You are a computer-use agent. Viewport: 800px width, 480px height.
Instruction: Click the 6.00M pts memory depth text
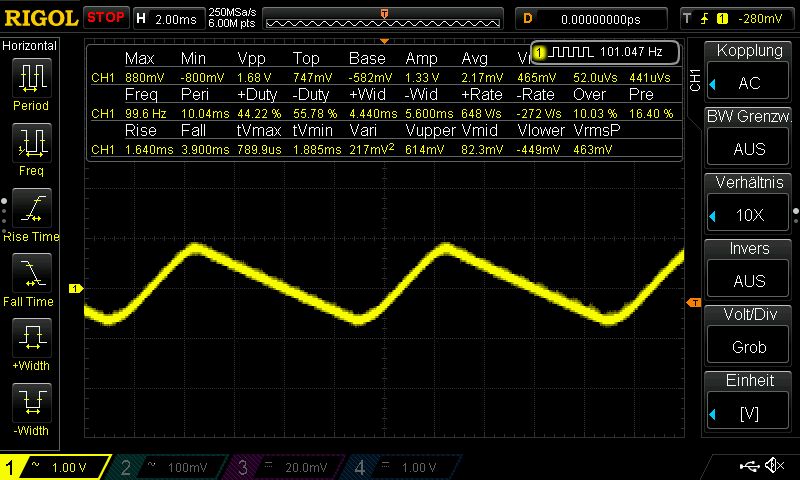pos(232,23)
